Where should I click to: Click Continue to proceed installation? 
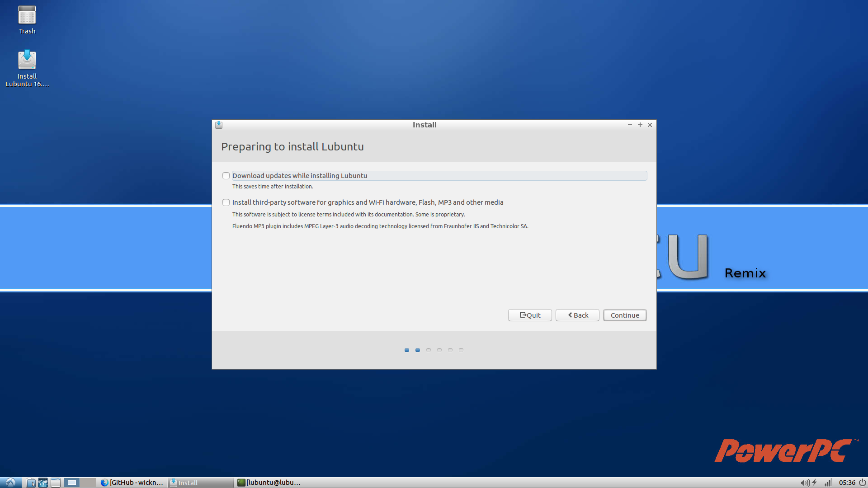coord(625,315)
